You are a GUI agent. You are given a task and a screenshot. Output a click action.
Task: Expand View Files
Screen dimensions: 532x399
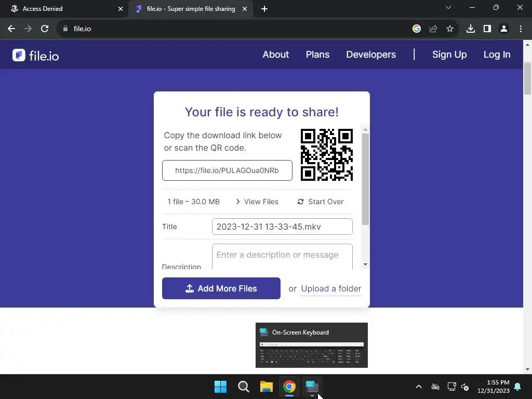click(x=257, y=202)
